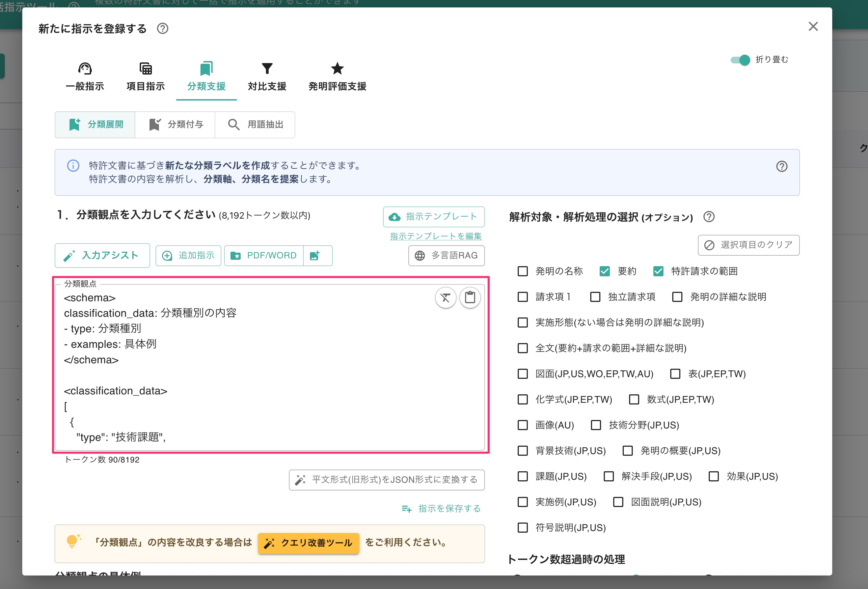Check the 発明の名称 checkbox

click(x=522, y=271)
